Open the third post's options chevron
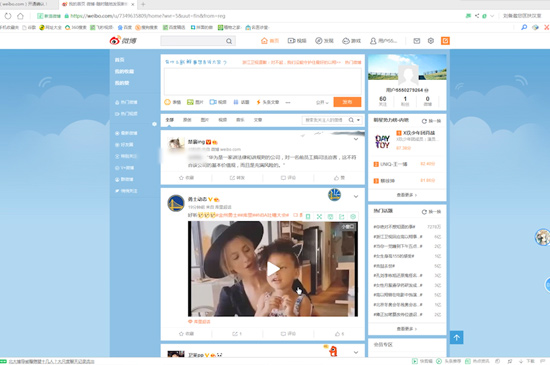The height and width of the screenshot is (365, 550). point(356,352)
